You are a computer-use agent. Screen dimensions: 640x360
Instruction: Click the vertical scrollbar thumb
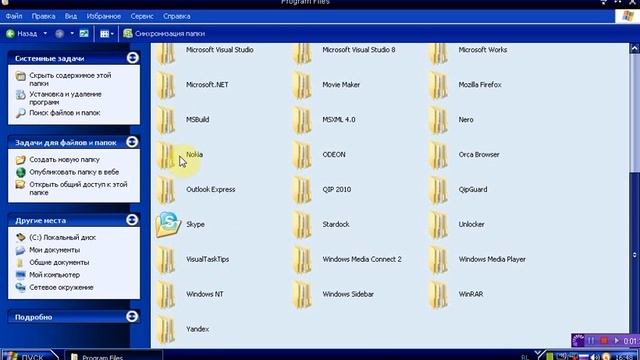pos(635,112)
